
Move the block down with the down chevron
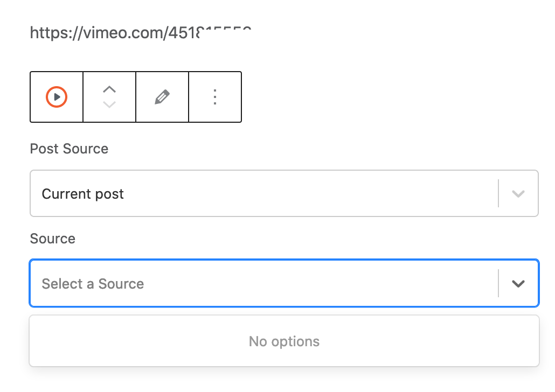coord(109,104)
